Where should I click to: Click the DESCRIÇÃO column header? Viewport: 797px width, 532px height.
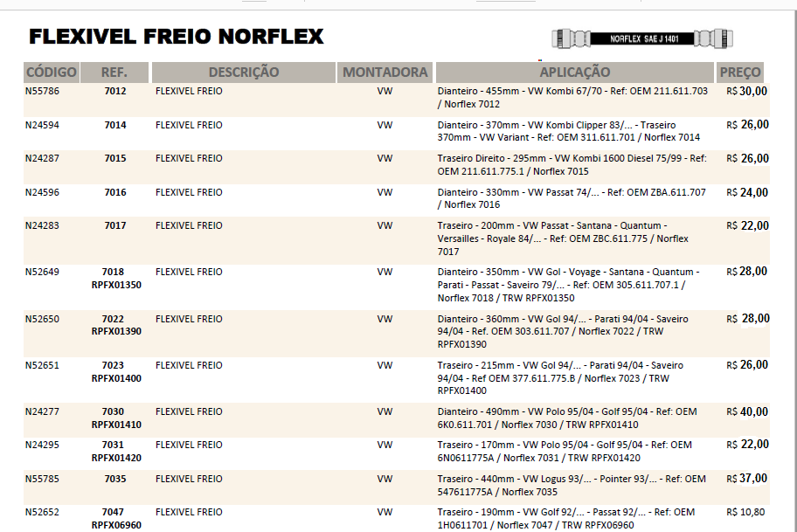tap(244, 73)
